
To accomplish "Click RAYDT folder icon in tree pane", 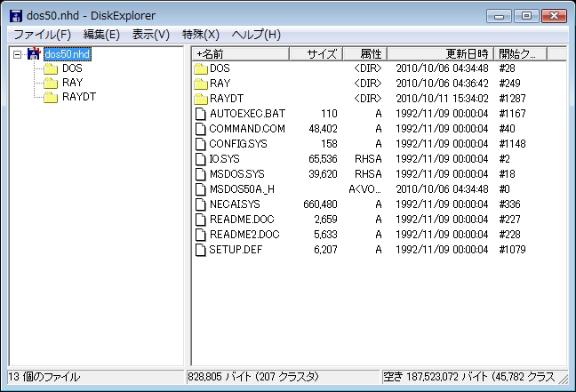I will point(51,98).
